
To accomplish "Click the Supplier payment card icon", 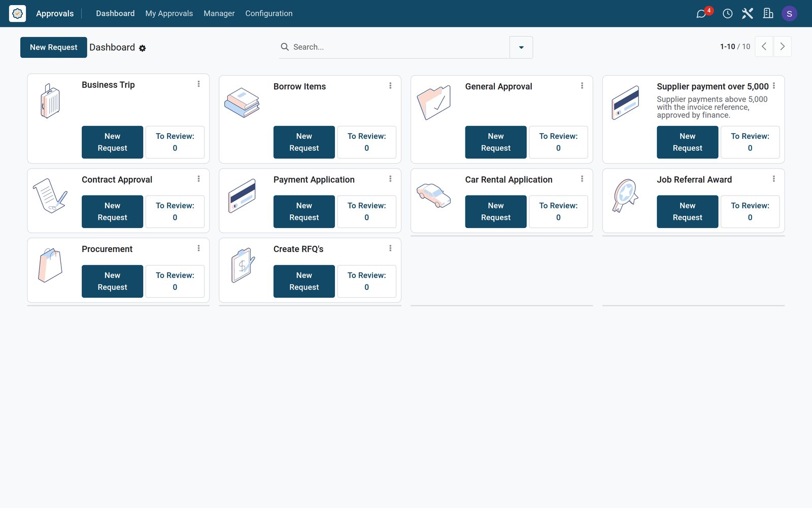I will coord(625,103).
